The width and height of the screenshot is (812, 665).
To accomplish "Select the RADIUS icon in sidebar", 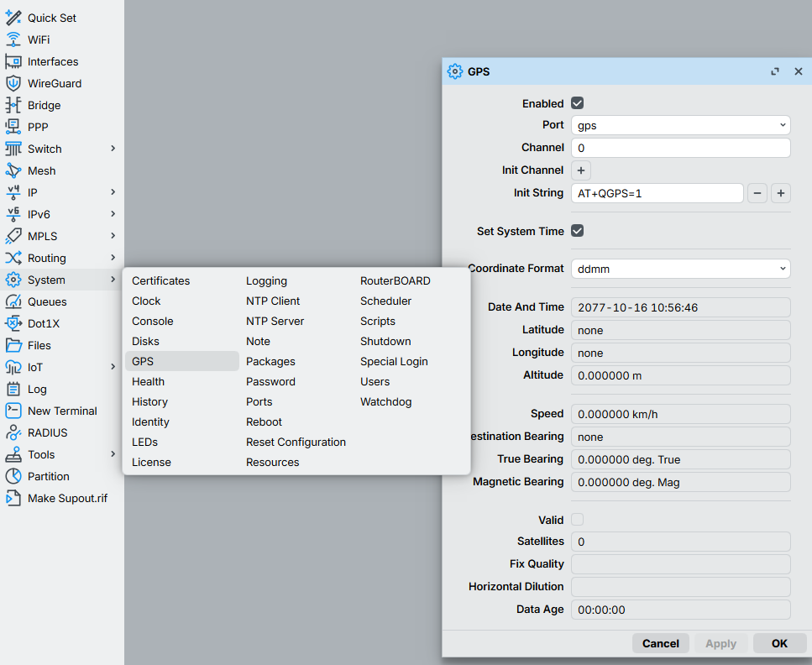I will 13,432.
